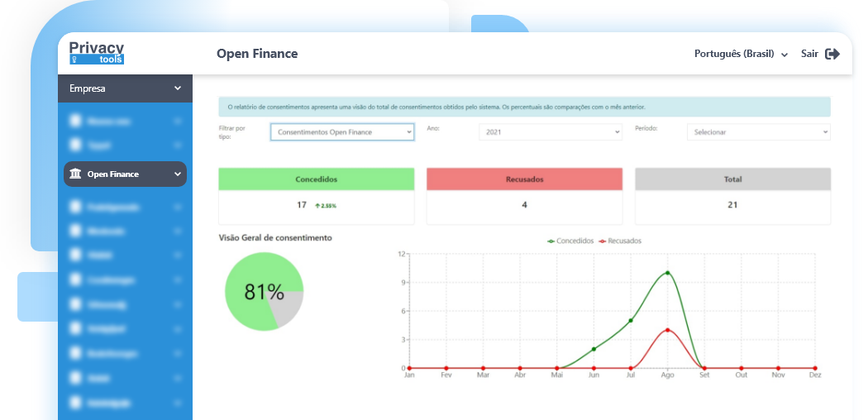Click the Nov month label on x-axis
868x420 pixels.
coord(779,375)
